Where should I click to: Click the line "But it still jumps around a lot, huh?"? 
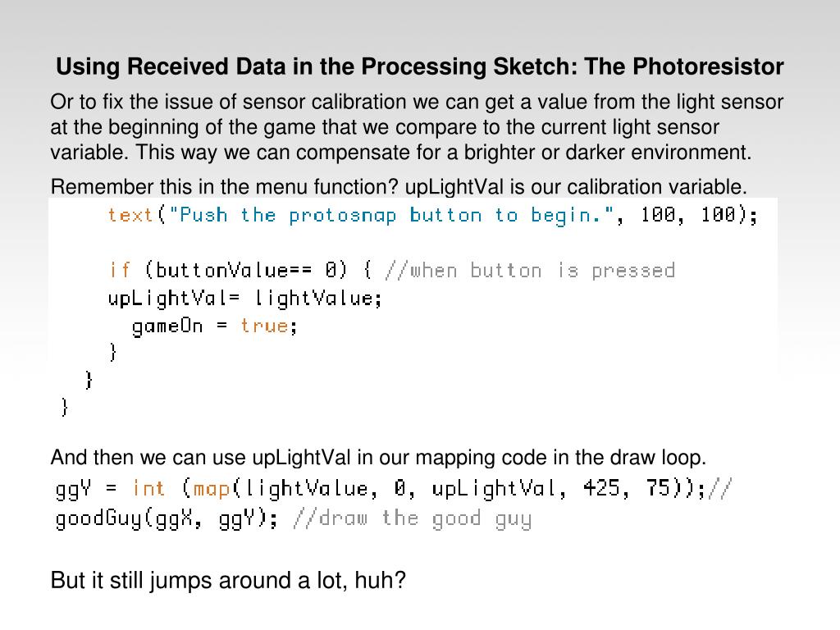pyautogui.click(x=228, y=581)
